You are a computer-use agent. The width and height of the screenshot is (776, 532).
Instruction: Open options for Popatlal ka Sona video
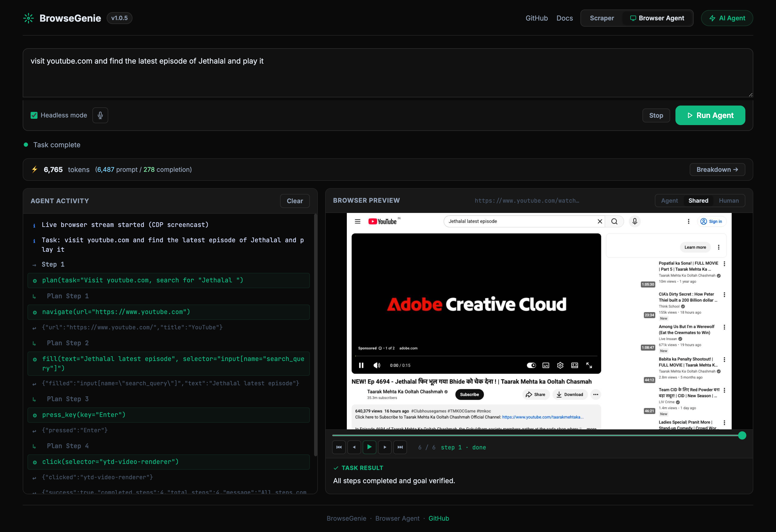tap(724, 264)
